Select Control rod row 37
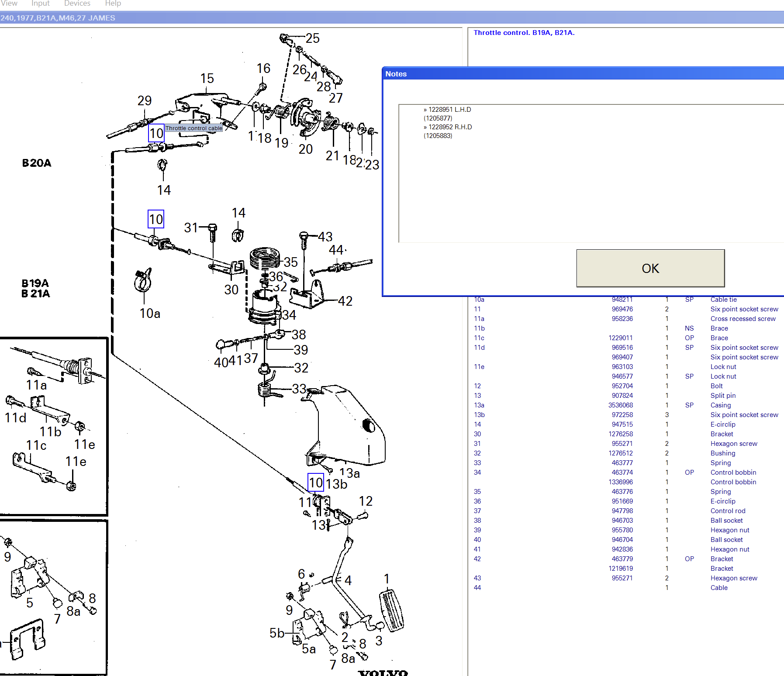 [626, 511]
